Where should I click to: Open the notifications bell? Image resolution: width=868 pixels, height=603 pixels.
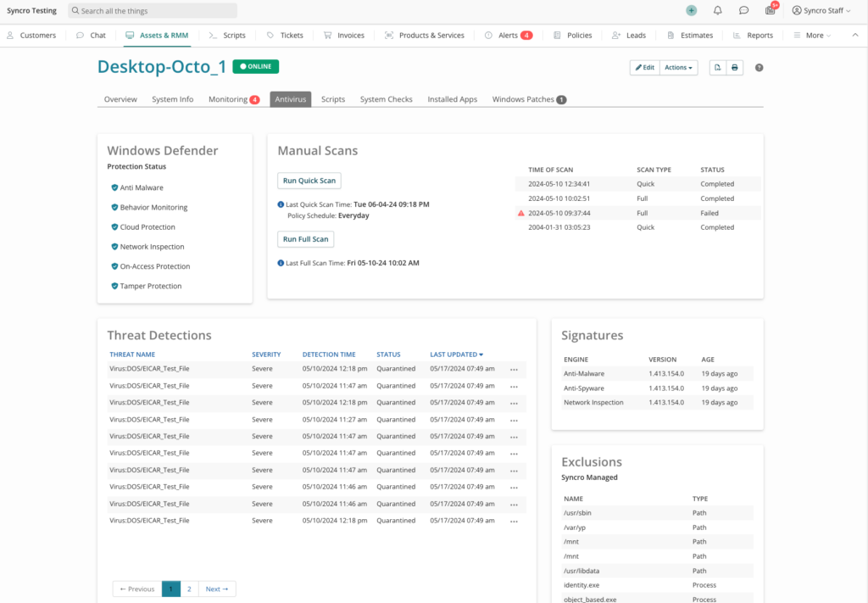point(718,11)
